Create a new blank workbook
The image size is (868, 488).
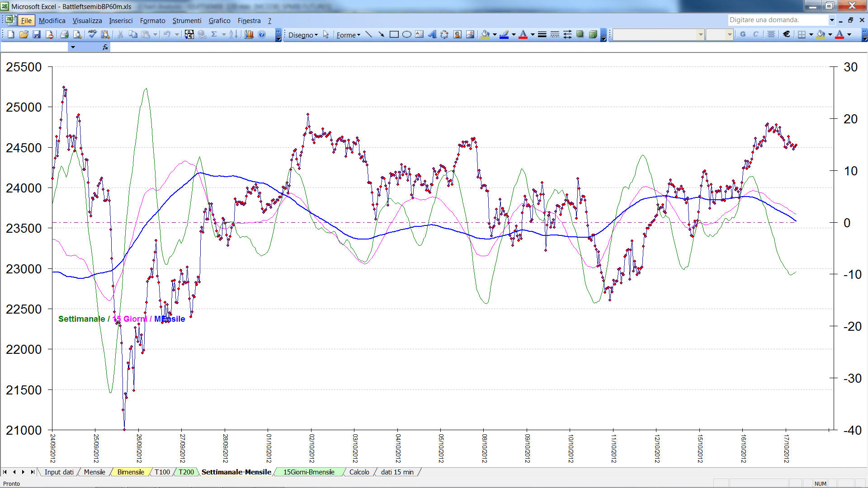click(11, 34)
